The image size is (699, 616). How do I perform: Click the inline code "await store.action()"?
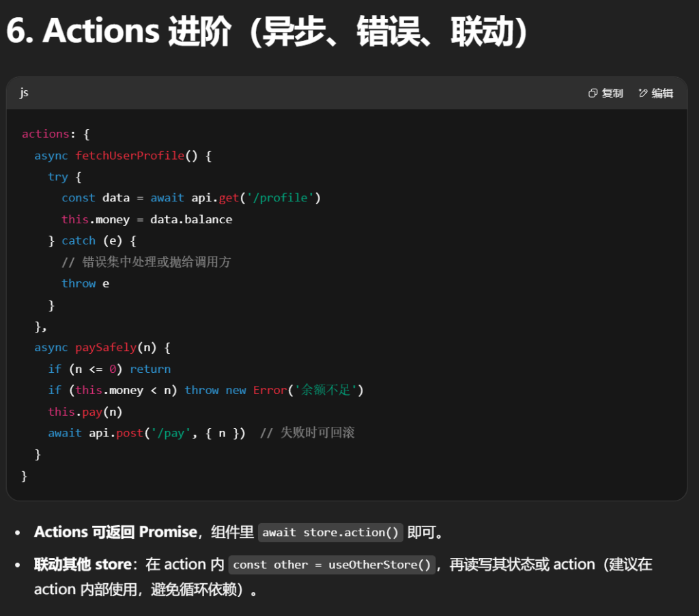330,532
